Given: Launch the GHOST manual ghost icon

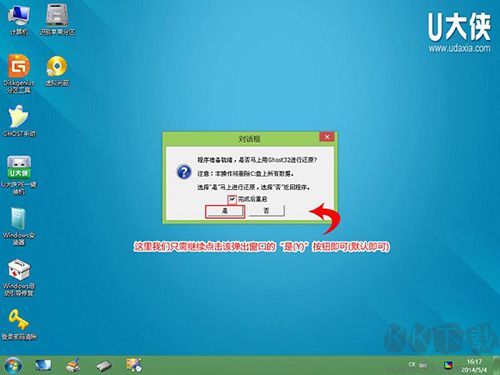Looking at the screenshot, I should point(19,121).
